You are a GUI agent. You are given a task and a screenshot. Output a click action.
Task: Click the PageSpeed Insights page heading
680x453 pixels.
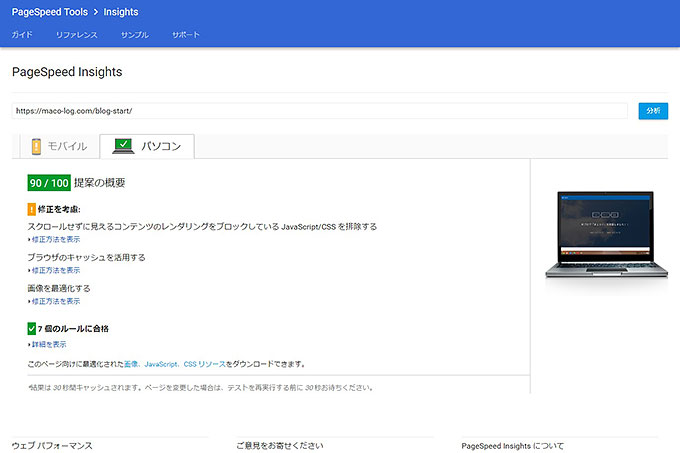67,72
